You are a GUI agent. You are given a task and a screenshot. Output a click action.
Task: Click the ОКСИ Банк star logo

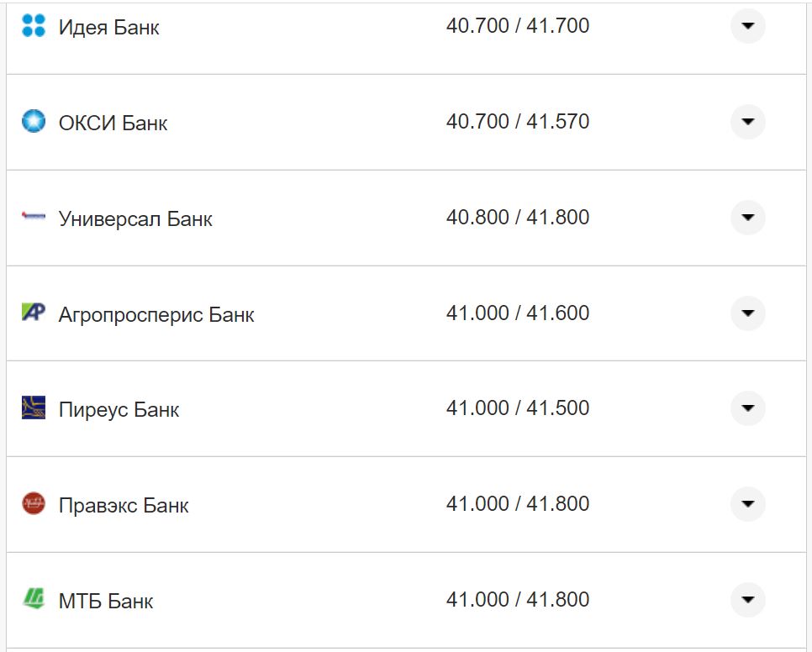pyautogui.click(x=33, y=121)
